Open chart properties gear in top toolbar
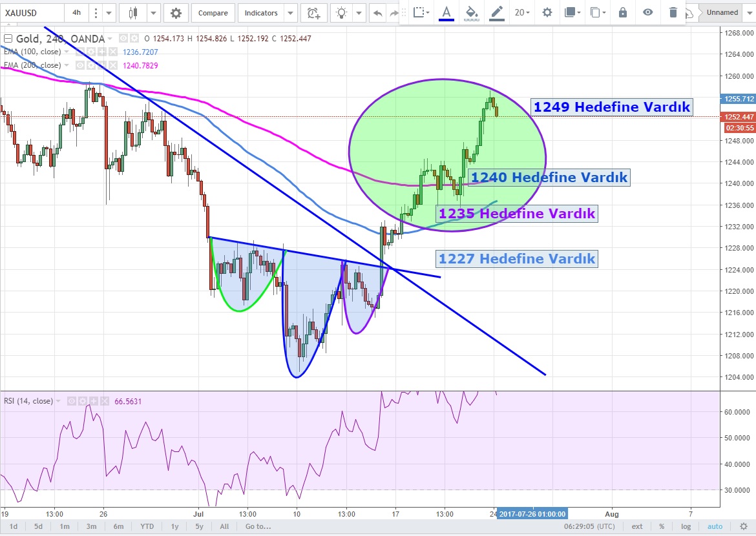Screen dimensions: 756x536 (x=176, y=13)
